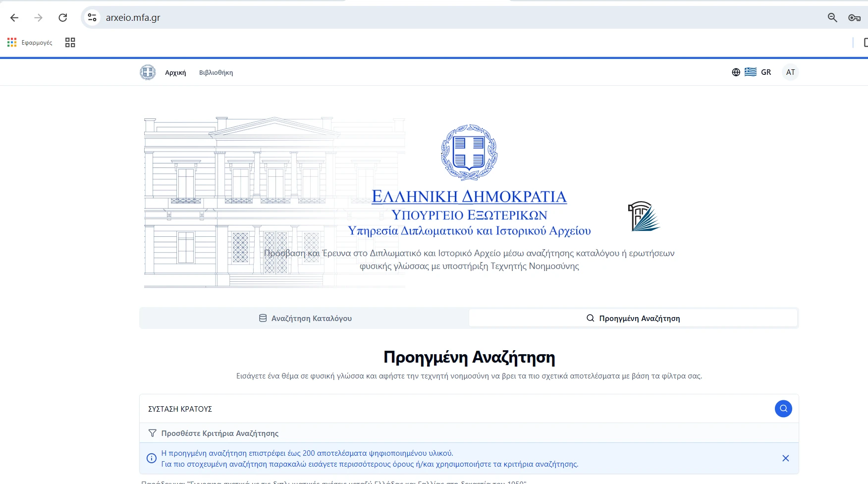Click the '200 αποτελέσματα' info message text
Screen dimensions: 868x484
tap(307, 453)
